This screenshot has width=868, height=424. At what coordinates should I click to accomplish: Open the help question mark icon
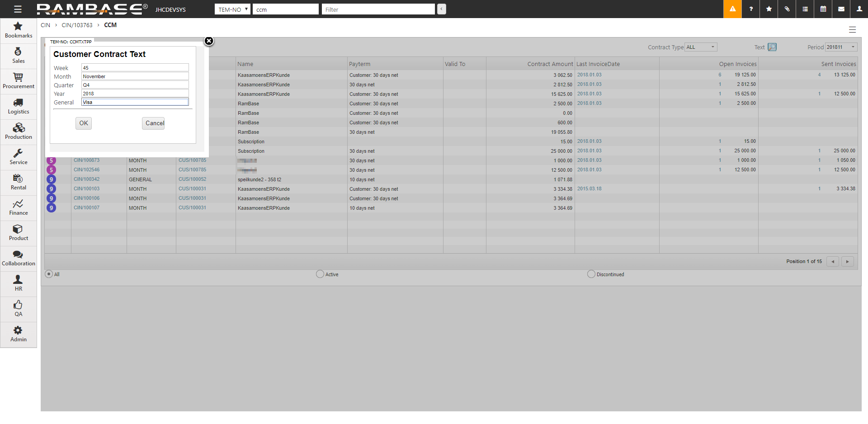point(751,9)
